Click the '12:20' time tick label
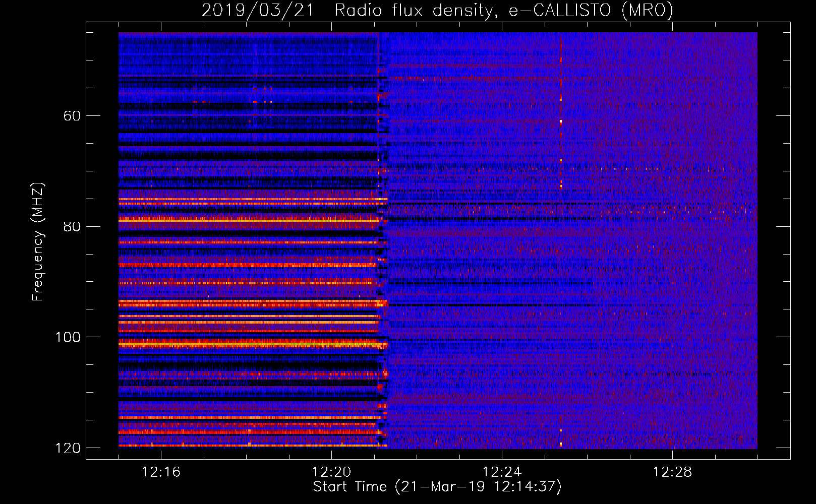Viewport: 816px width, 504px height. click(x=331, y=472)
